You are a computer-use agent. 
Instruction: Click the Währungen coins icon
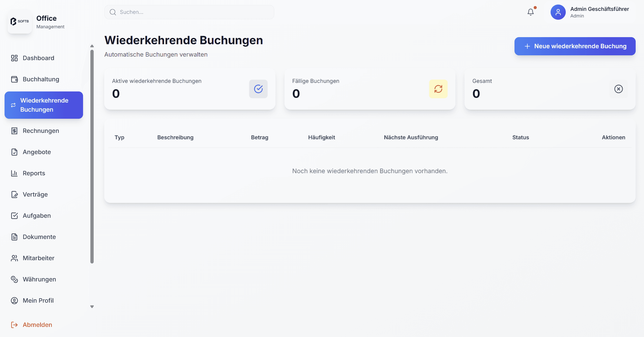[x=14, y=279]
